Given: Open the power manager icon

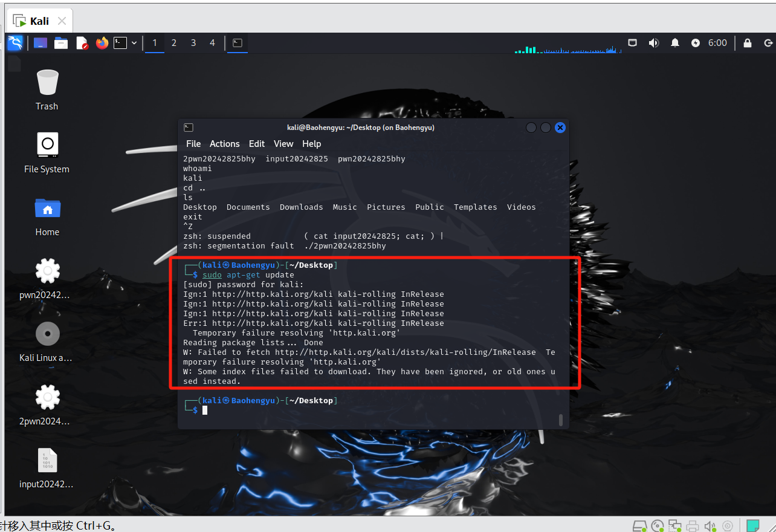Looking at the screenshot, I should pos(696,43).
